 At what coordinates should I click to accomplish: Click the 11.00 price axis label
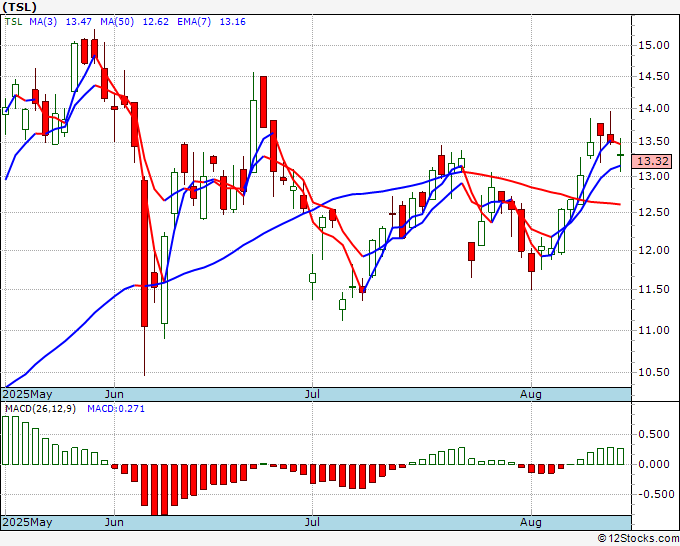click(654, 330)
